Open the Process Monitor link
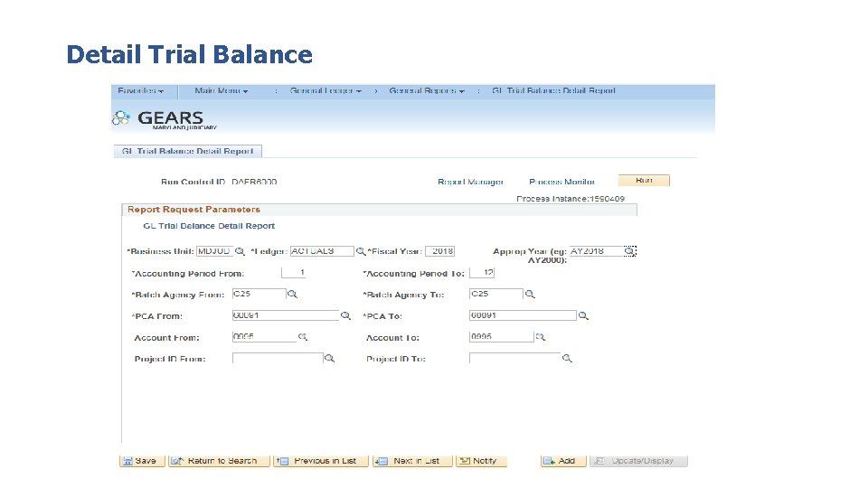 561,182
